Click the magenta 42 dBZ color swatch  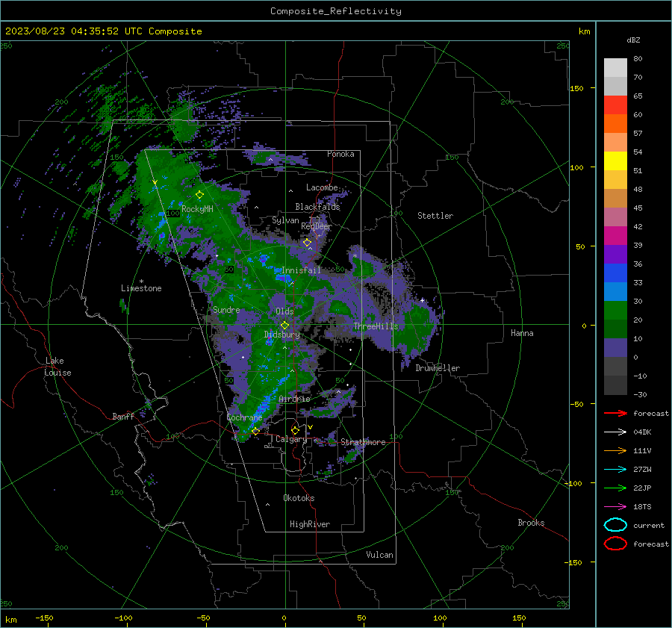(x=615, y=235)
